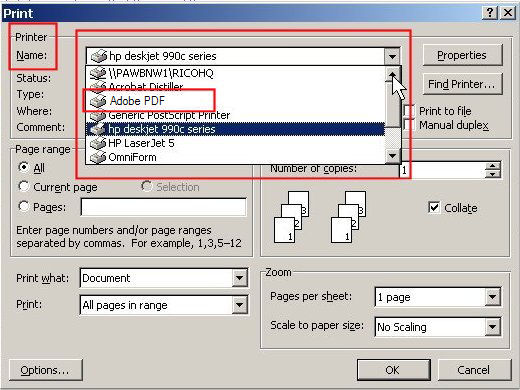This screenshot has height=390, width=520.
Task: Toggle the Collate checkbox
Action: click(x=434, y=208)
